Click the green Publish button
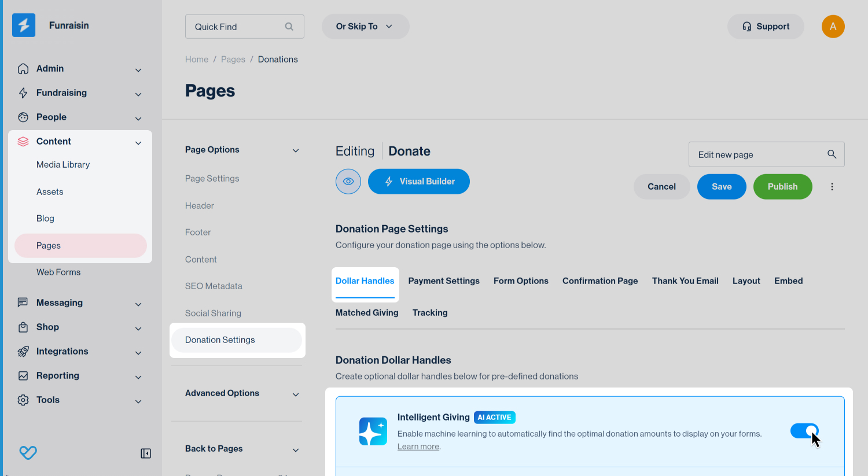Viewport: 868px width, 476px height. (x=782, y=187)
